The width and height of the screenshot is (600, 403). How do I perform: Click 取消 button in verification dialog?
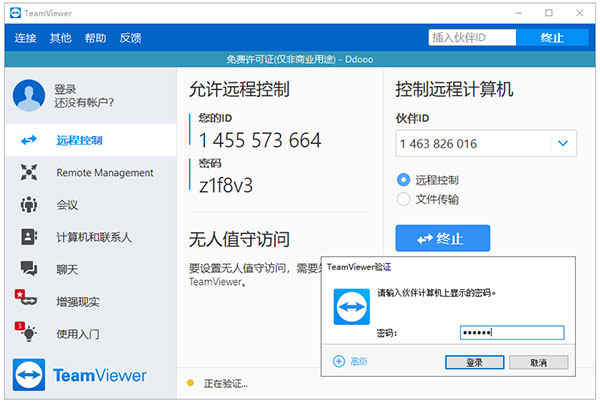[x=539, y=362]
